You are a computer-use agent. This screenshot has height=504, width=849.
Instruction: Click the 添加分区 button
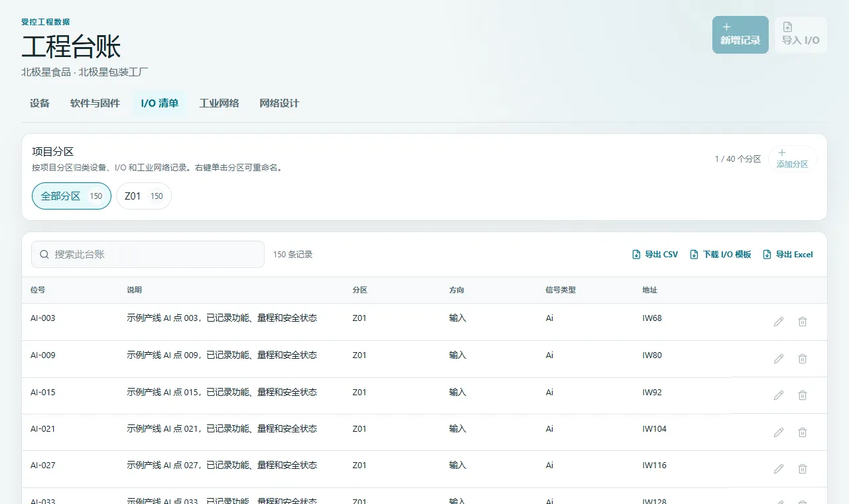[792, 158]
